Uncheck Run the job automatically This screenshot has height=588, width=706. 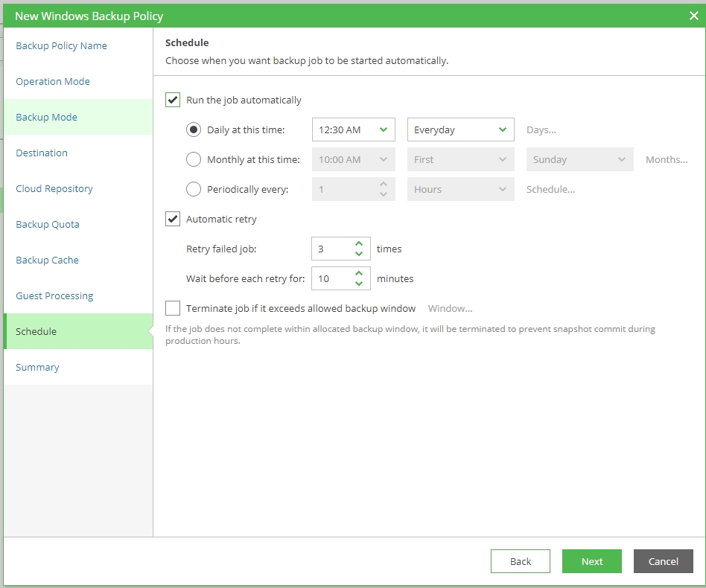tap(173, 100)
